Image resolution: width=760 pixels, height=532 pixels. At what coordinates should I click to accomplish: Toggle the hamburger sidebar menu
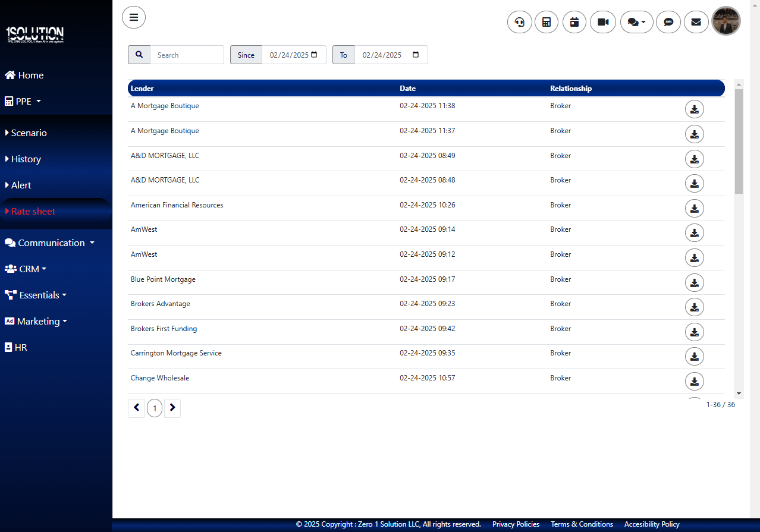coord(134,17)
